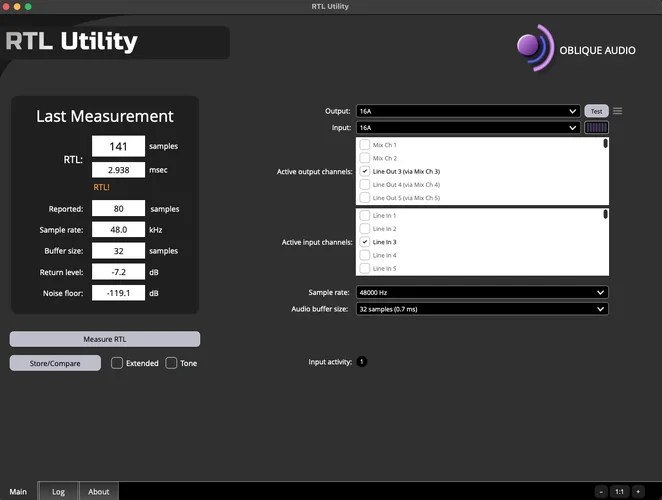This screenshot has width=662, height=500.
Task: Click the Oblique Audio logo icon
Action: [535, 48]
